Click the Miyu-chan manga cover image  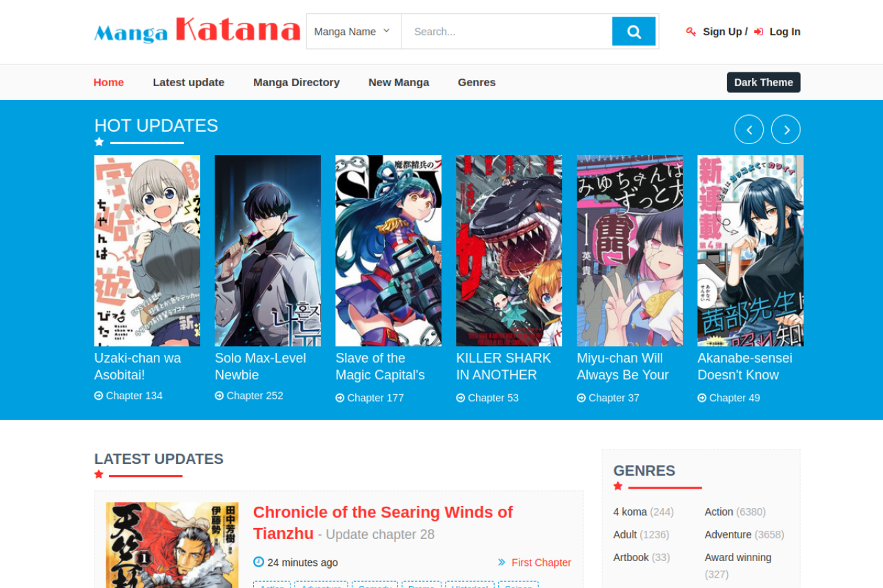tap(629, 250)
